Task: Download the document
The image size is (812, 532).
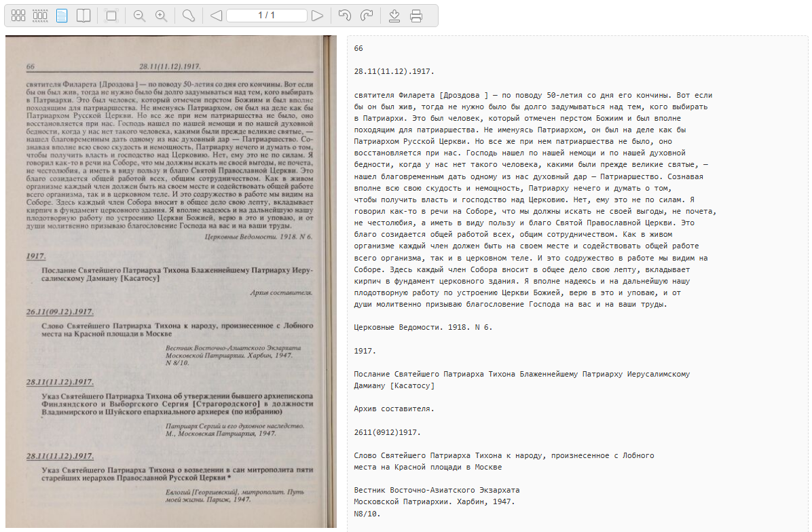Action: point(394,16)
